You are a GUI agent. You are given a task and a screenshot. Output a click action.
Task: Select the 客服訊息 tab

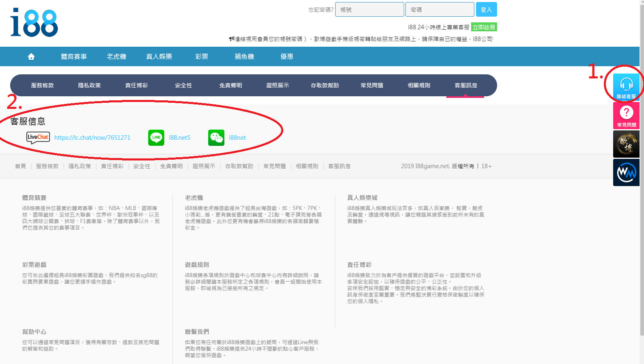coord(466,85)
